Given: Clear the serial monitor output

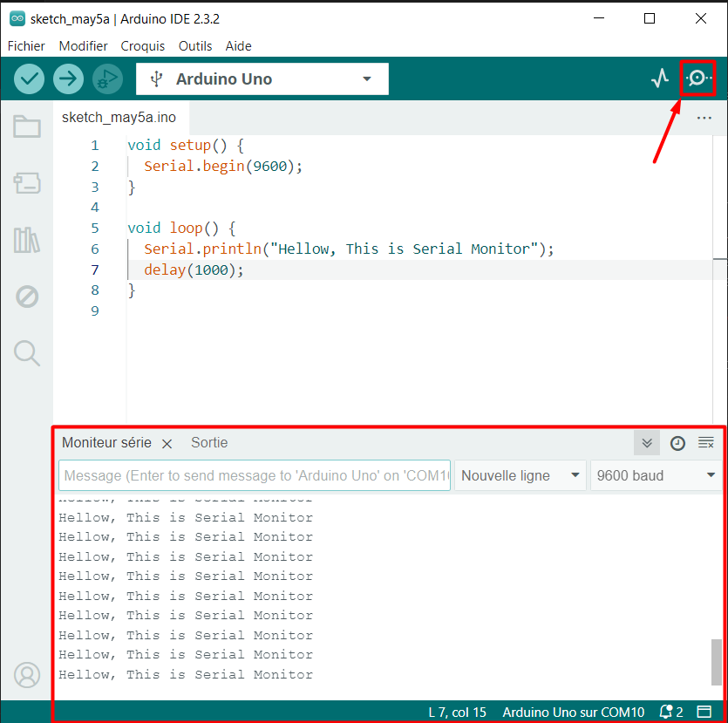Looking at the screenshot, I should (x=706, y=443).
